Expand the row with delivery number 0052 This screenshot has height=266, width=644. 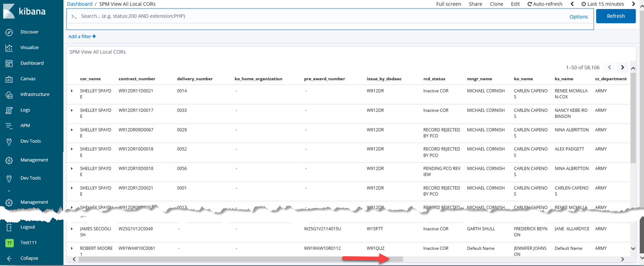[72, 149]
